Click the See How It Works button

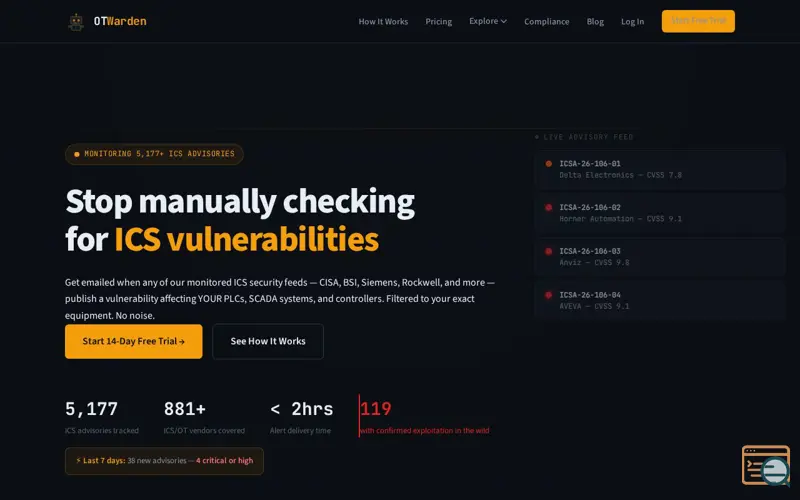click(268, 341)
